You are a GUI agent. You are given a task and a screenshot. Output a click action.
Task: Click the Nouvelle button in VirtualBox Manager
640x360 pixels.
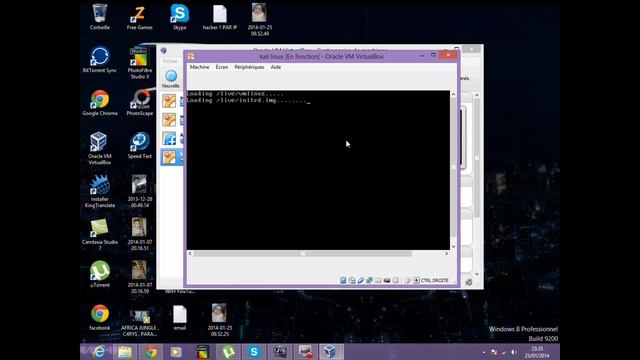pyautogui.click(x=171, y=79)
